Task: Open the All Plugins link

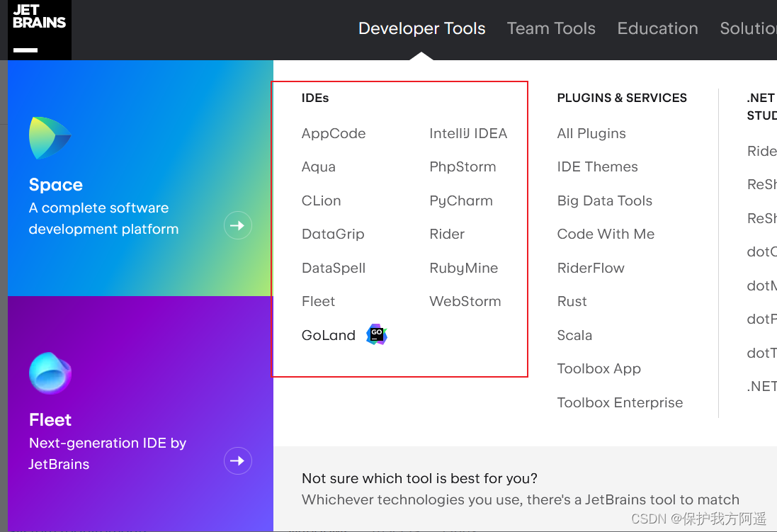Action: (591, 133)
